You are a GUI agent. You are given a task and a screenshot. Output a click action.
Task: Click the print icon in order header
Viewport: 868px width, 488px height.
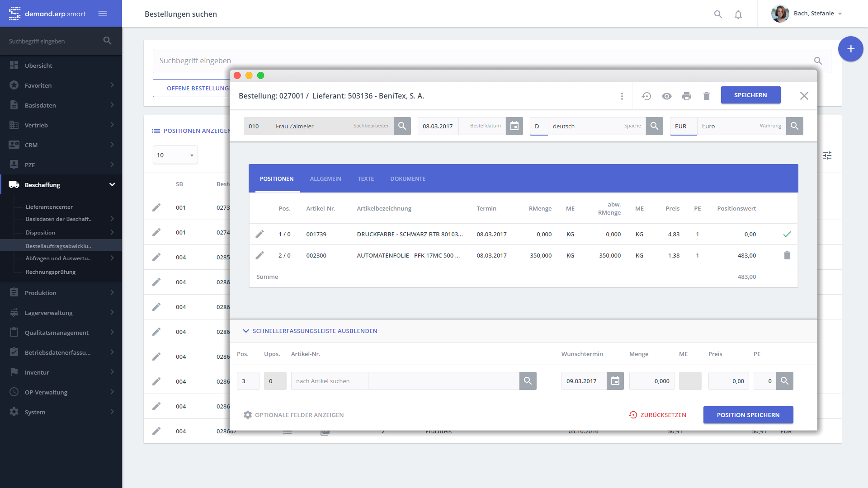(x=686, y=96)
